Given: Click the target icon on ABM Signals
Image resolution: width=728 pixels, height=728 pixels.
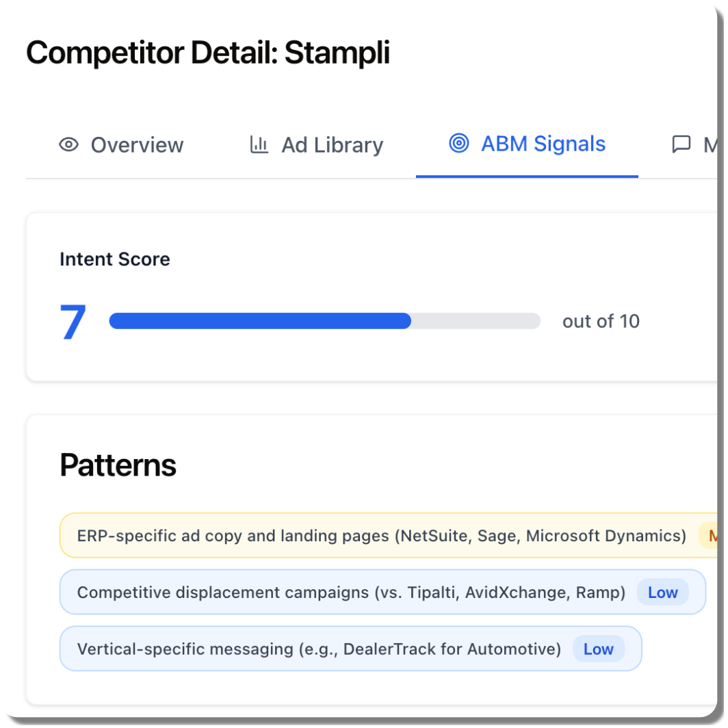Looking at the screenshot, I should 459,144.
